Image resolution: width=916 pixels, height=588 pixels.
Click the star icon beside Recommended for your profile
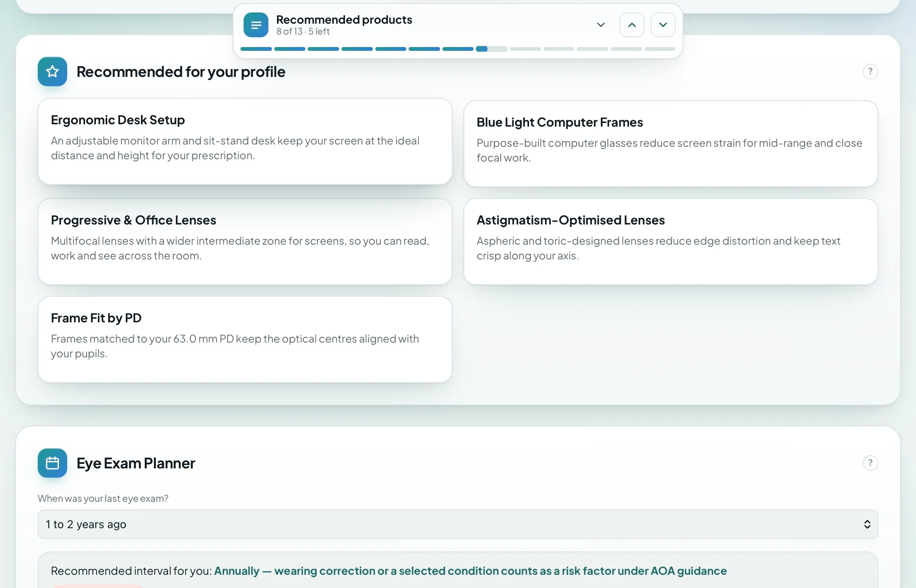52,71
